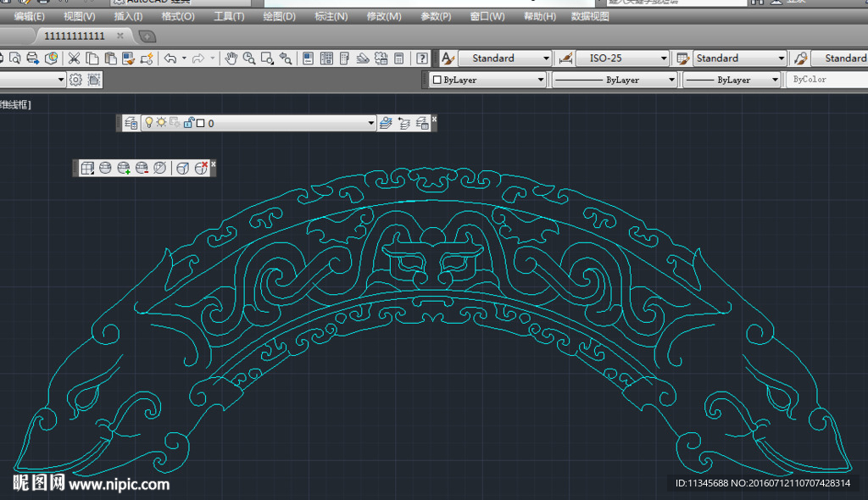Click the Paste clipboard icon
868x500 pixels.
pyautogui.click(x=111, y=58)
